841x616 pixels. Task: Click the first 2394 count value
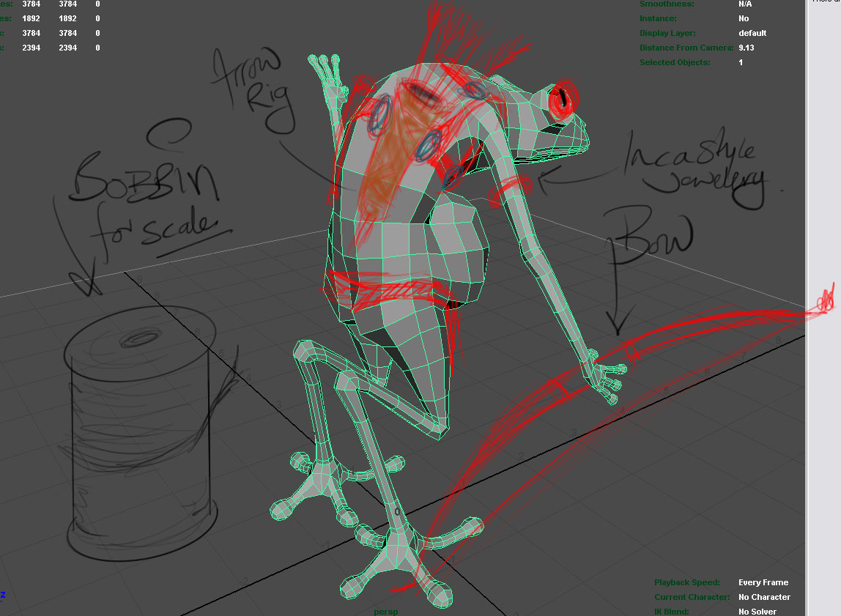31,48
